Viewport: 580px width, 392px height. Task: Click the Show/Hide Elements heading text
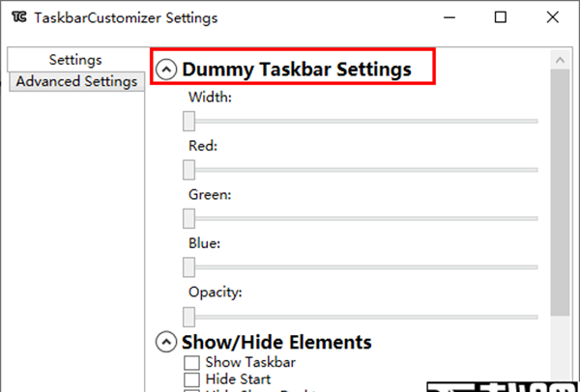pos(276,342)
